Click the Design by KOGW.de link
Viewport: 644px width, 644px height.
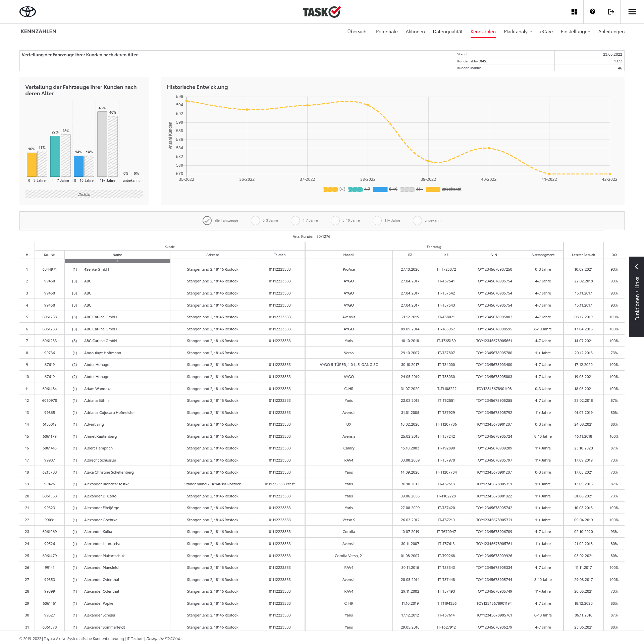(x=164, y=639)
